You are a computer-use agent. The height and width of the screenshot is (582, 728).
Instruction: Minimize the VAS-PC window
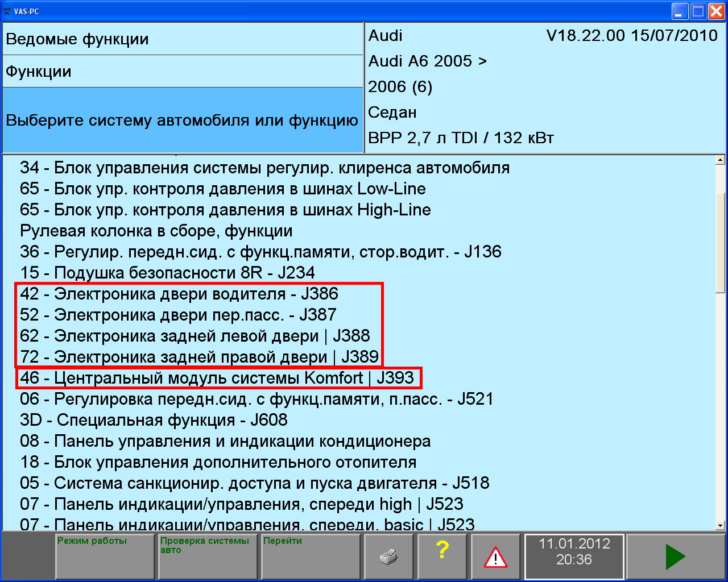point(680,11)
